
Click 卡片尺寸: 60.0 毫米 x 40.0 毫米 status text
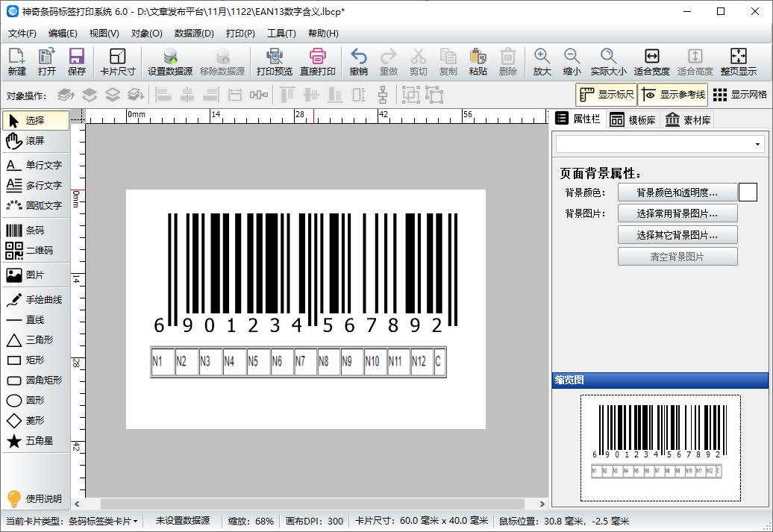pos(422,521)
